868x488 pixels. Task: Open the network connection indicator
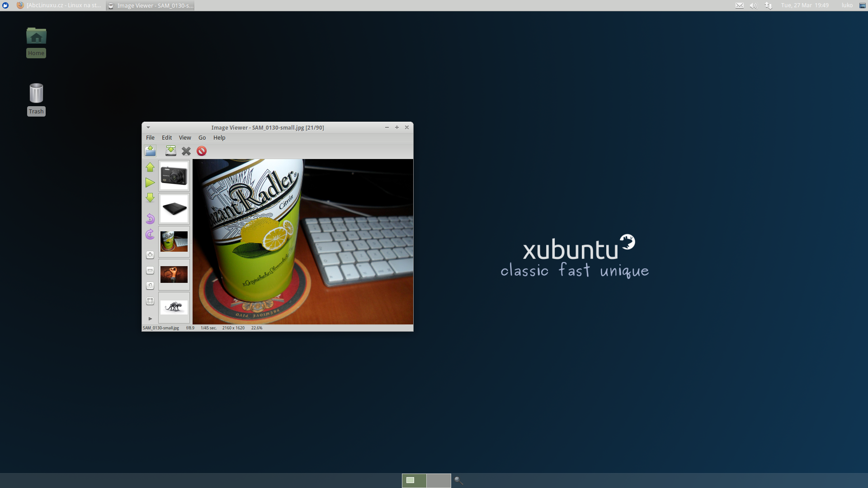tap(768, 5)
